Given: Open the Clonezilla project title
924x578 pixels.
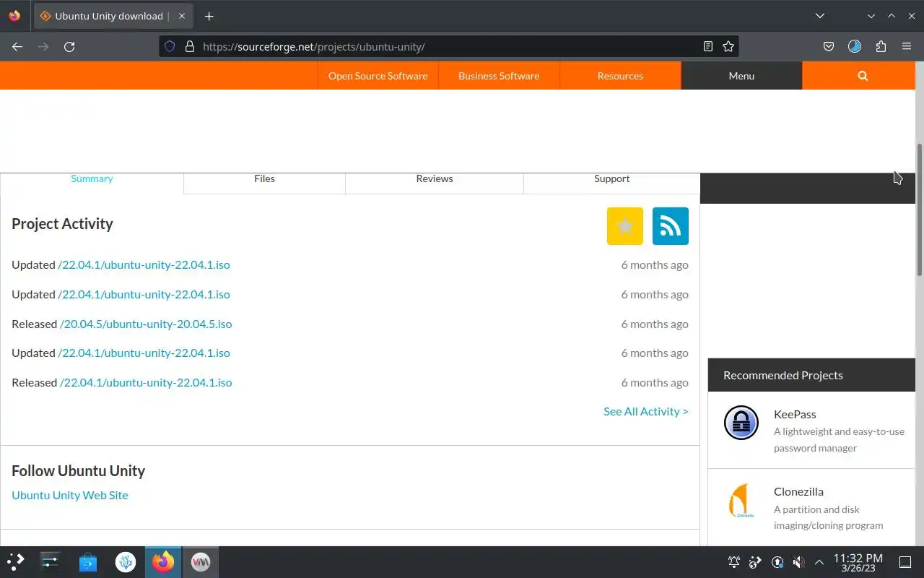Looking at the screenshot, I should click(x=798, y=491).
